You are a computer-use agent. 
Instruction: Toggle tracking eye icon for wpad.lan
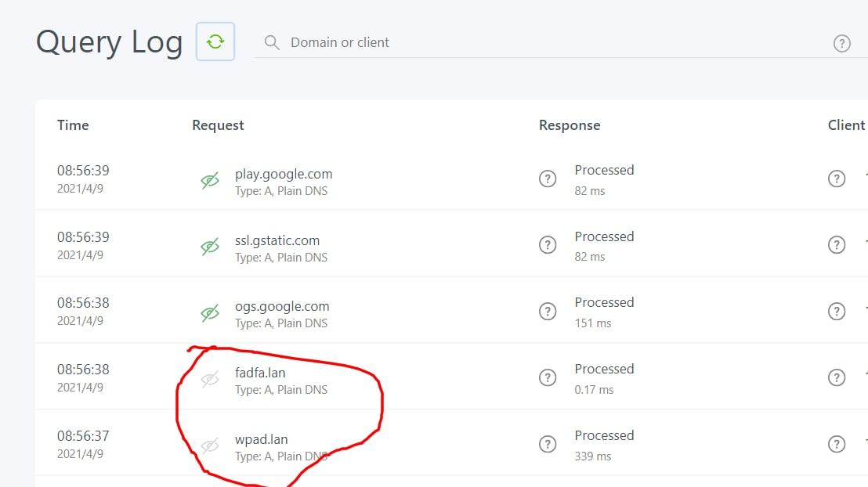coord(210,446)
